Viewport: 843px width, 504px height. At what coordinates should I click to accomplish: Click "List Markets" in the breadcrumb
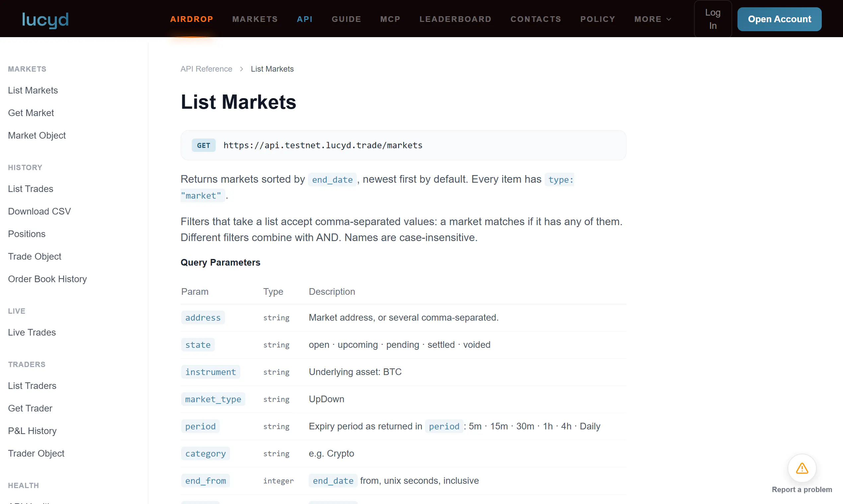click(272, 69)
